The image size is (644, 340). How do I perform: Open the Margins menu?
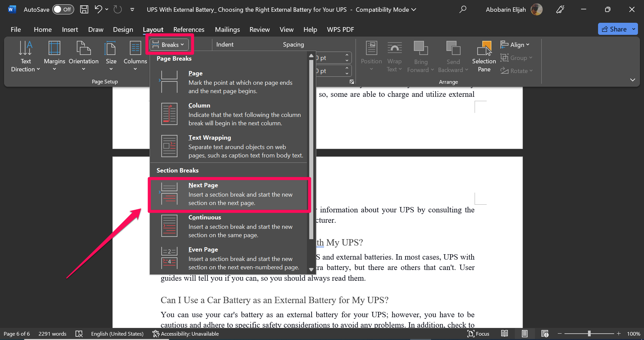[x=54, y=56]
